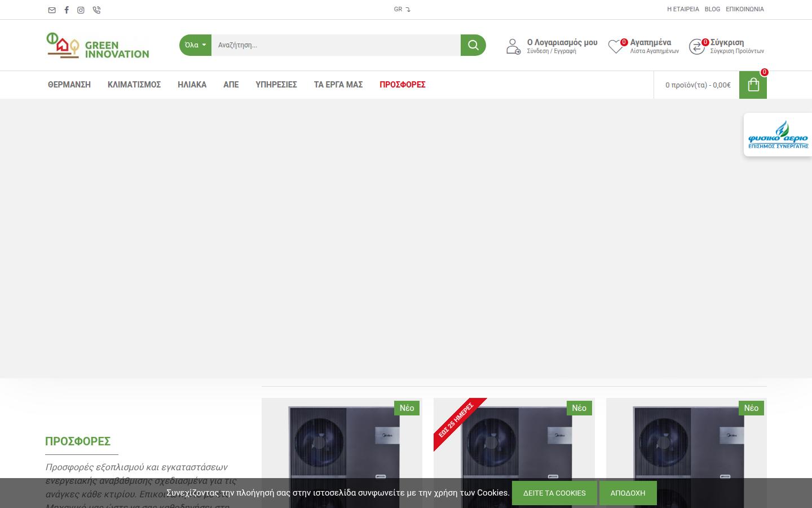Go to the BLOG link
The width and height of the screenshot is (812, 508).
coord(712,9)
